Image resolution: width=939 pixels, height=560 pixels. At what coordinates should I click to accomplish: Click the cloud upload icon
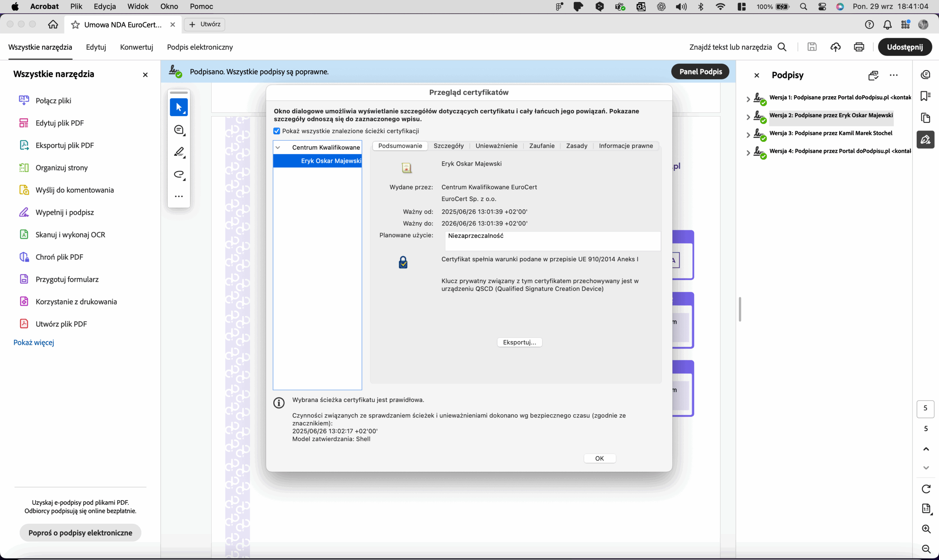pyautogui.click(x=835, y=47)
